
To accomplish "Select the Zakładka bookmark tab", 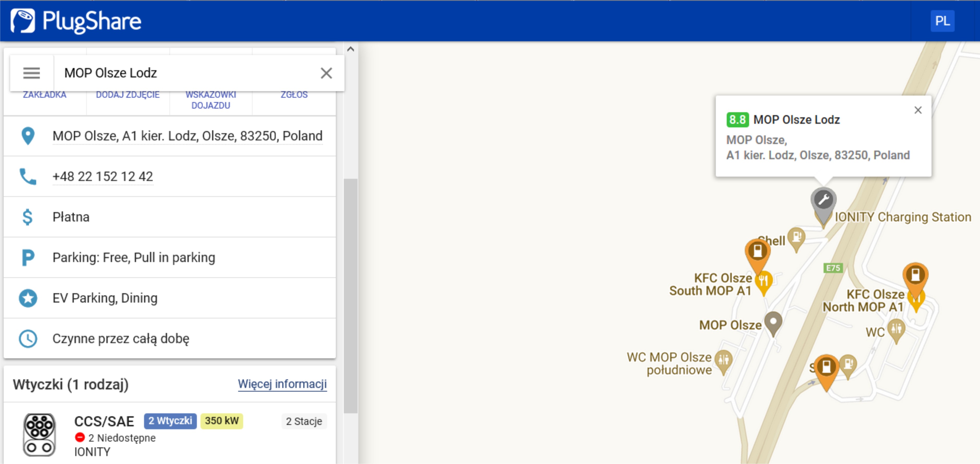I will pyautogui.click(x=45, y=95).
